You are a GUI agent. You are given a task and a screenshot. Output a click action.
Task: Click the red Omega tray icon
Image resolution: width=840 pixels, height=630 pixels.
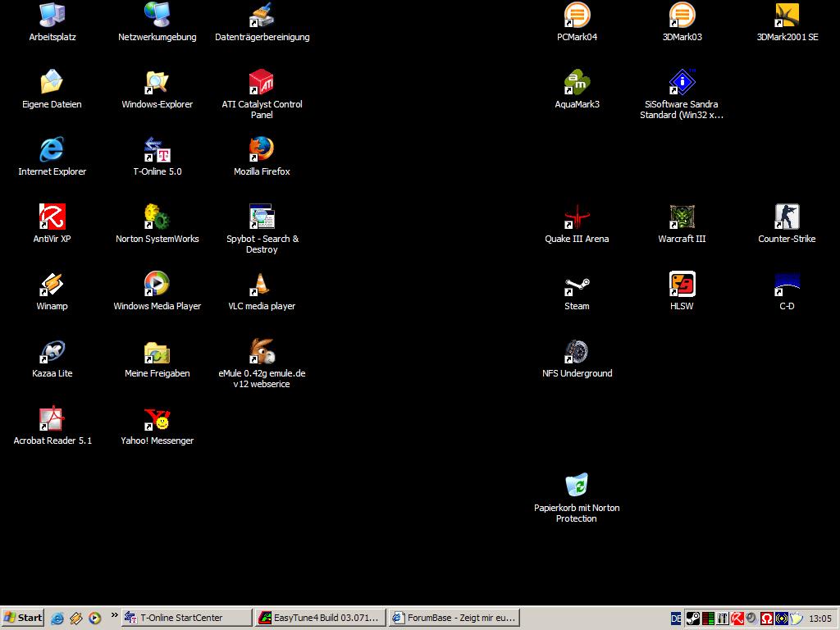point(767,619)
